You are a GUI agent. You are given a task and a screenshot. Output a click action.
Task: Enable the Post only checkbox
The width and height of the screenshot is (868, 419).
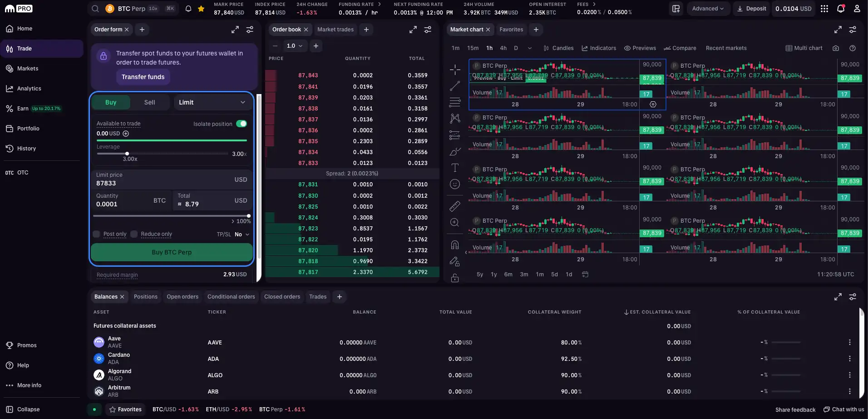(x=96, y=234)
